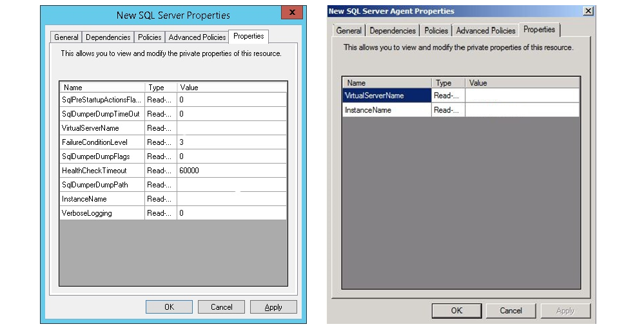Screen dimensions: 644x331
Task: Select SqlDumperDumpTimeOut property row
Action: (x=173, y=114)
